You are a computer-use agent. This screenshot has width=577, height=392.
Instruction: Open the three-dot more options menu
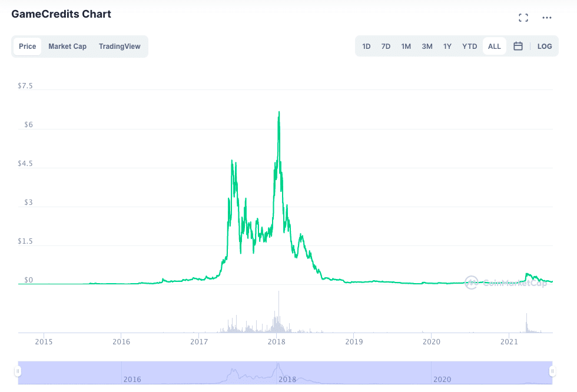pyautogui.click(x=547, y=18)
